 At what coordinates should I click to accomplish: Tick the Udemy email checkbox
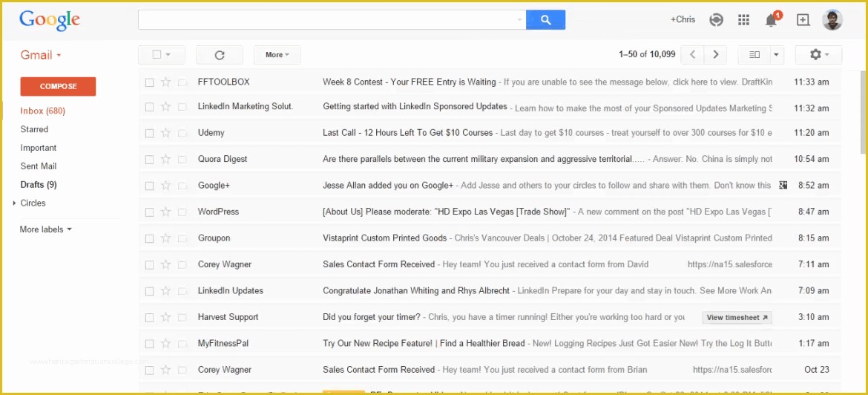(x=149, y=133)
